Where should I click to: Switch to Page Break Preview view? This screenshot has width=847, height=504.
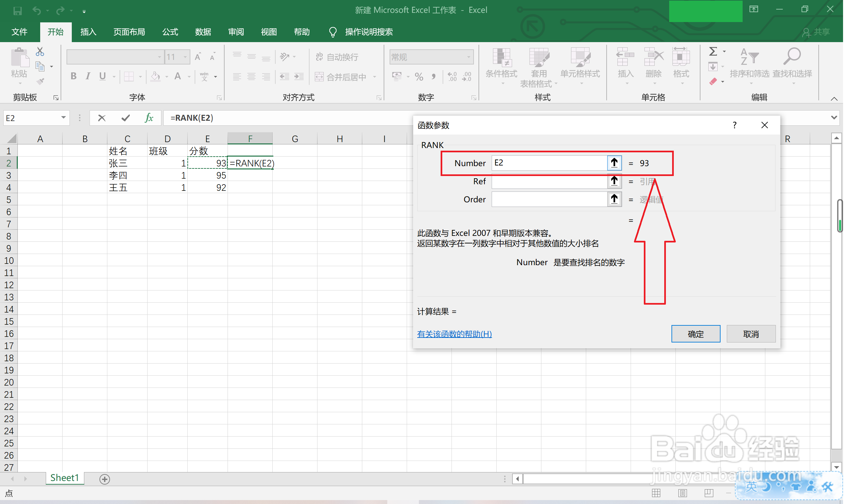coord(709,493)
